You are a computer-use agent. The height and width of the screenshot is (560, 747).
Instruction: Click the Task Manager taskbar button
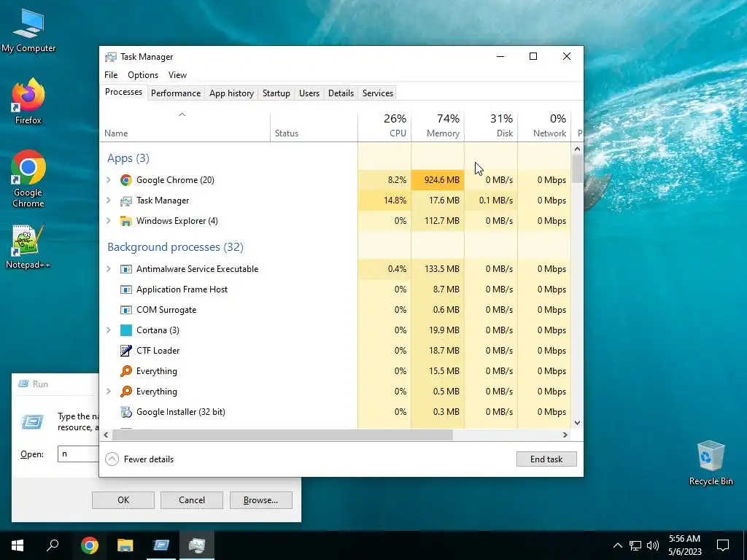[197, 545]
